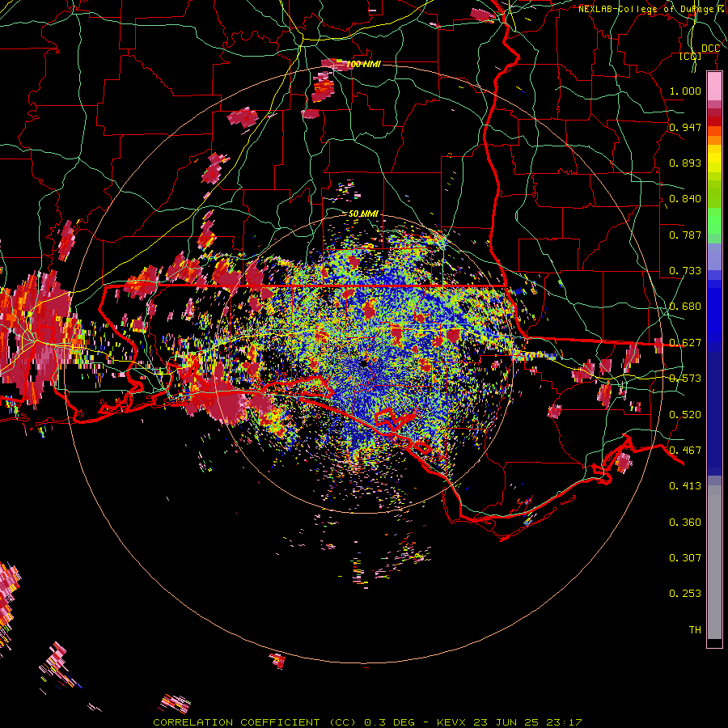Pick the bright green band beside 0.787
Image resolution: width=728 pixels, height=728 pixels.
(714, 222)
